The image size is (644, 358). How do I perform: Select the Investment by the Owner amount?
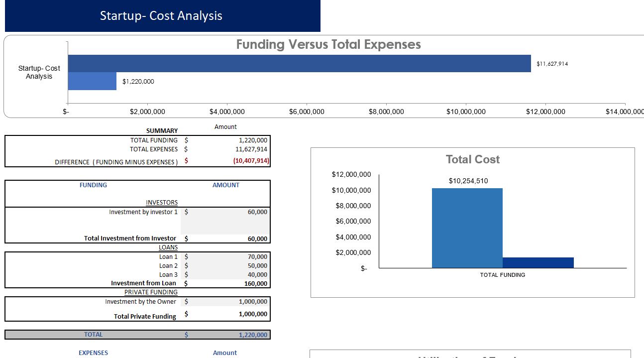(x=239, y=301)
